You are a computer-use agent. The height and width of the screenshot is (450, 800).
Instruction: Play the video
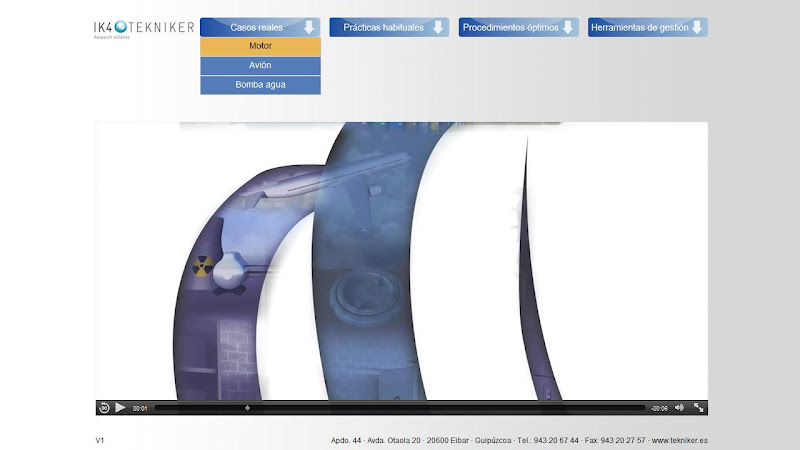(x=120, y=408)
